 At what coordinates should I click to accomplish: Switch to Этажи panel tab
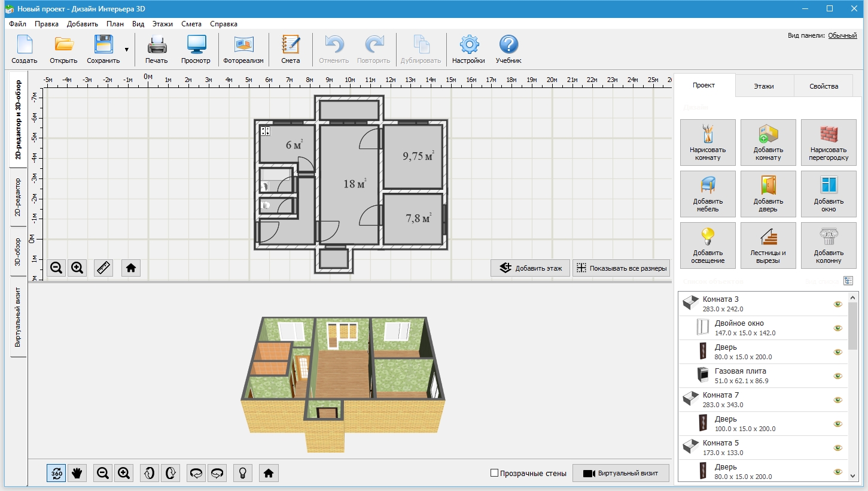[764, 86]
